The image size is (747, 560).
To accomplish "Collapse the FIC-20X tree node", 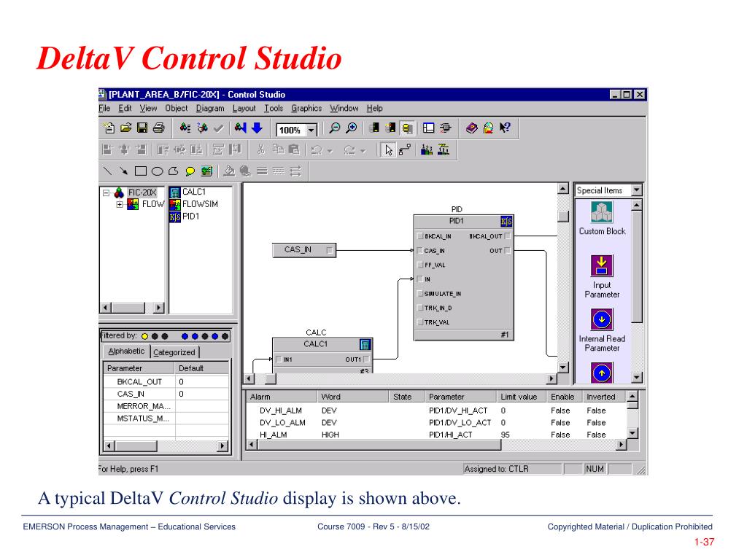I will [x=106, y=192].
